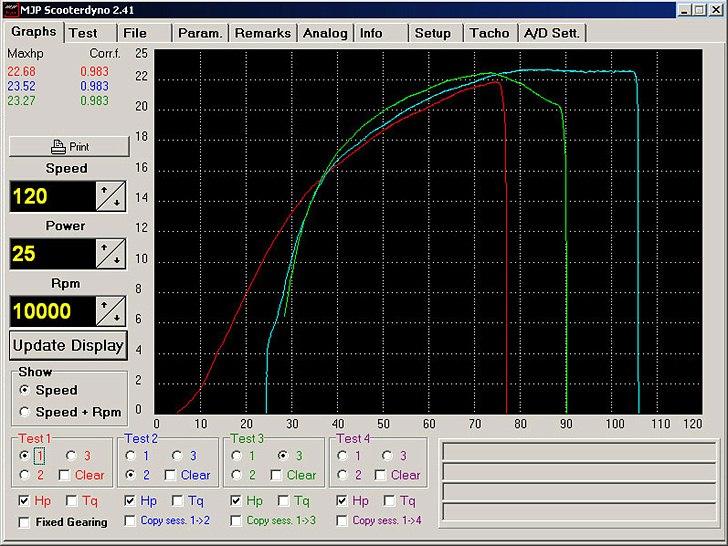This screenshot has width=728, height=546.
Task: Enable Tq checkbox under Test 2
Action: pos(178,500)
